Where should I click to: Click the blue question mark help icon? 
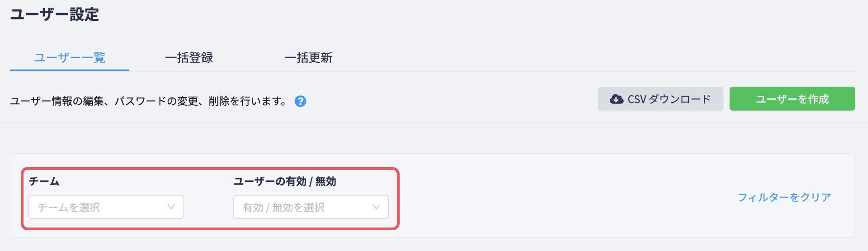click(x=300, y=101)
